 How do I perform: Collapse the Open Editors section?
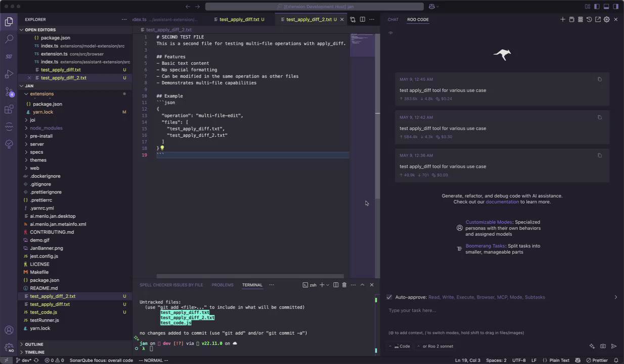[75, 30]
